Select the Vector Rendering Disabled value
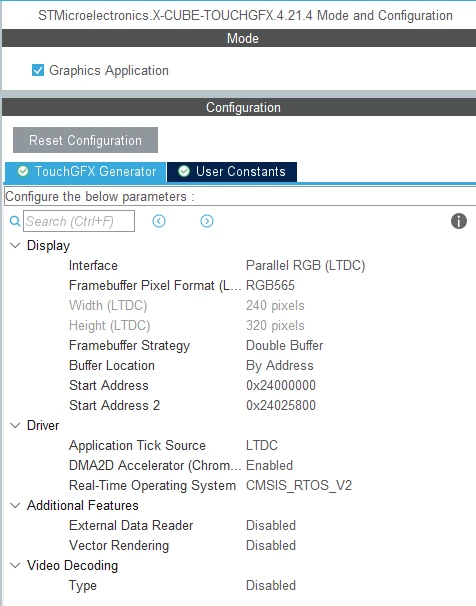The height and width of the screenshot is (606, 476). click(x=271, y=545)
